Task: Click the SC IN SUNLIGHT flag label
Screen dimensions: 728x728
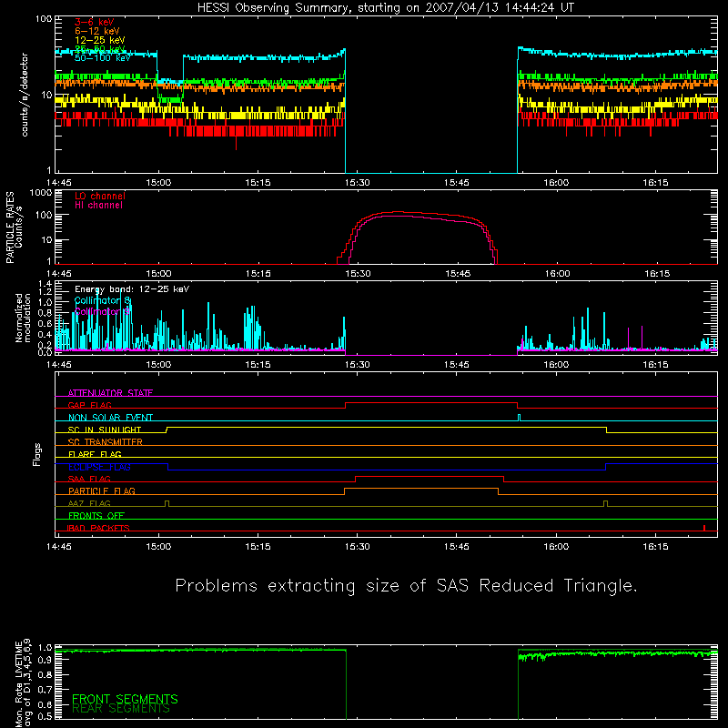Action: [x=105, y=430]
